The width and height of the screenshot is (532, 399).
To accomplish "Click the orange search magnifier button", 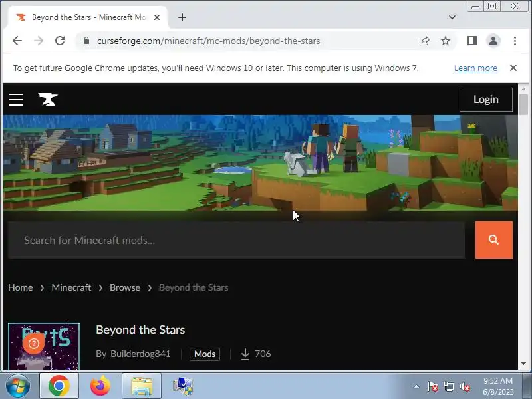I will click(493, 240).
